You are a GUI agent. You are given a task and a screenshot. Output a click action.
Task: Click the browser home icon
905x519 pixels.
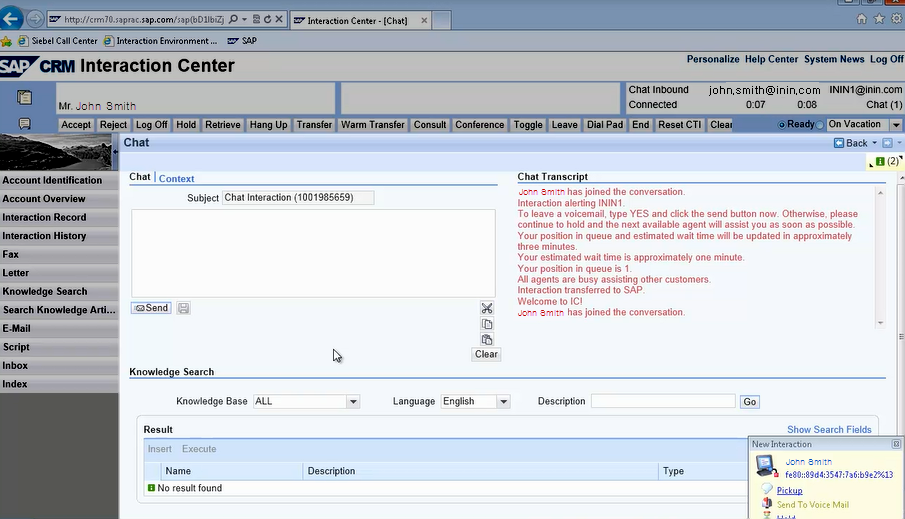(862, 19)
